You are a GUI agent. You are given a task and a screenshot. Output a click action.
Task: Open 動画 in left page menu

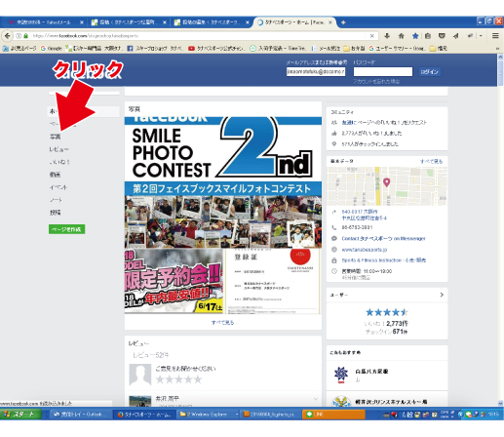point(55,175)
